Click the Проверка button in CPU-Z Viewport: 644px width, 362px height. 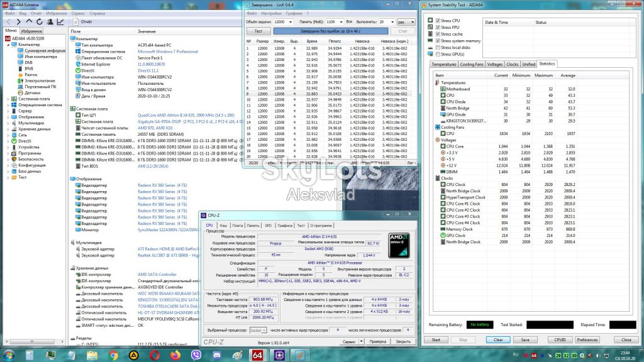pos(378,341)
